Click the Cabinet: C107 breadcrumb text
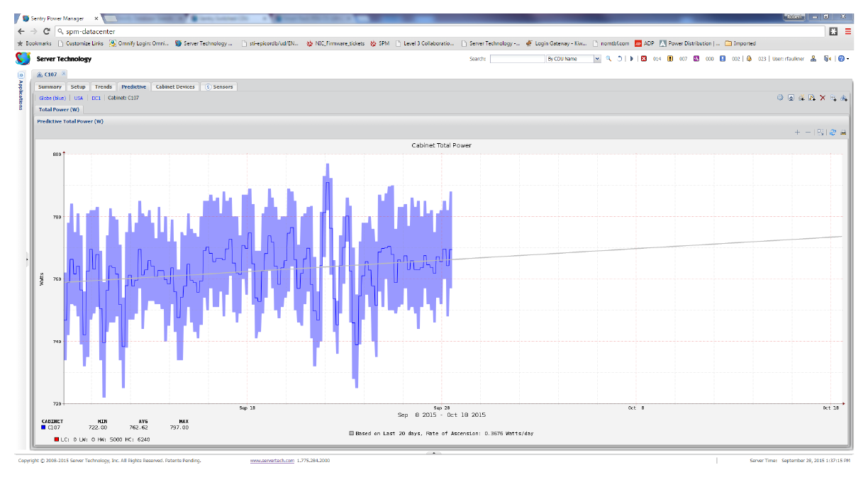This screenshot has width=868, height=482. pos(123,98)
